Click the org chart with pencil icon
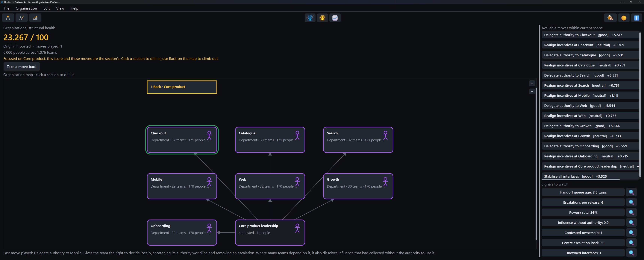 pos(22,18)
